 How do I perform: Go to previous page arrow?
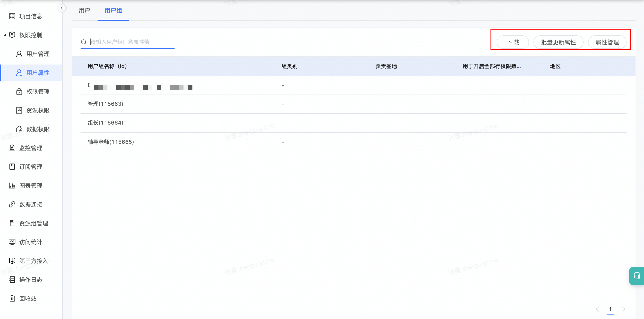coord(597,309)
